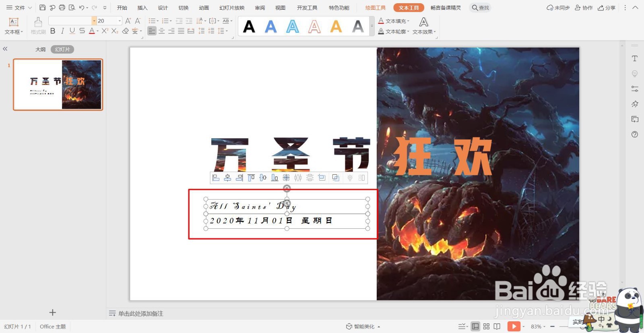
Task: Select the blue gradient A WordArt style
Action: (x=271, y=27)
